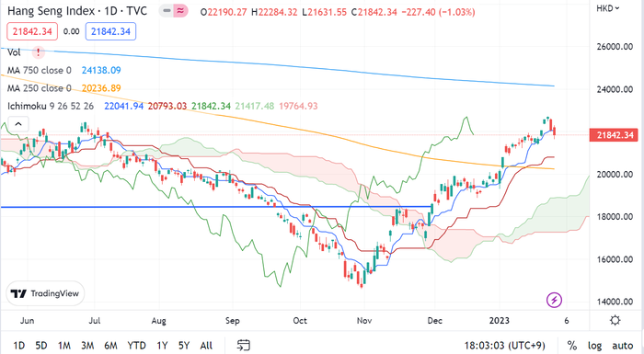Click the current price label 21842.34 on axis
Screen dimensions: 644x354
614,135
